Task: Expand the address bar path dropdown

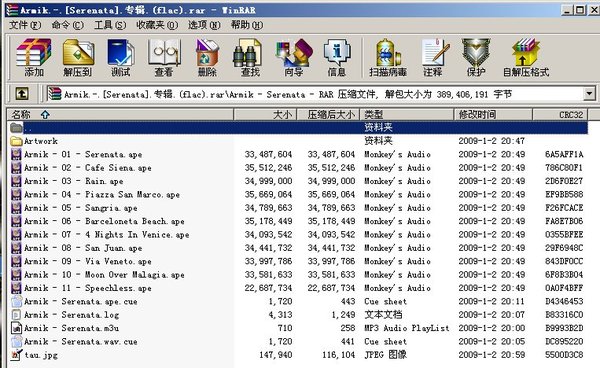Action: tap(589, 94)
